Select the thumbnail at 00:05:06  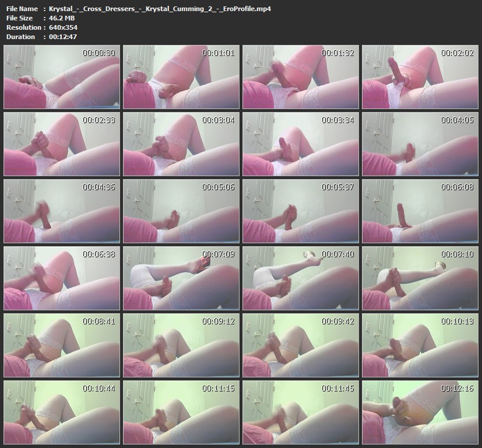click(x=180, y=211)
